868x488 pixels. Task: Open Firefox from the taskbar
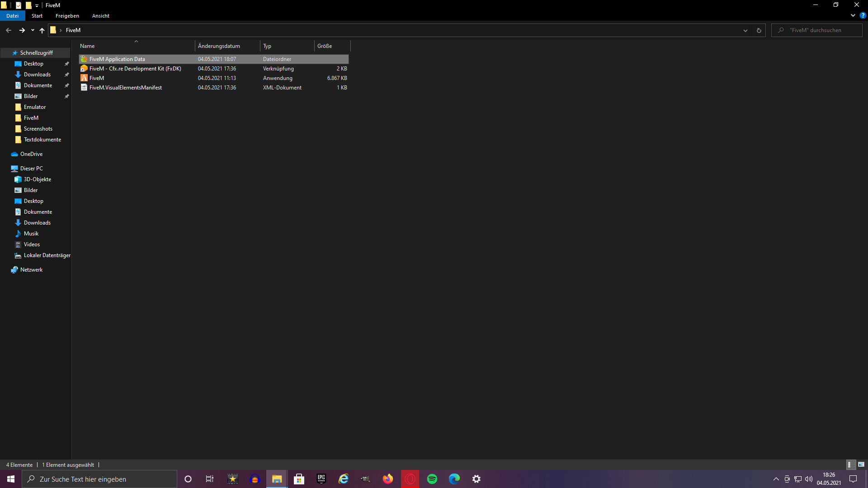pyautogui.click(x=388, y=479)
